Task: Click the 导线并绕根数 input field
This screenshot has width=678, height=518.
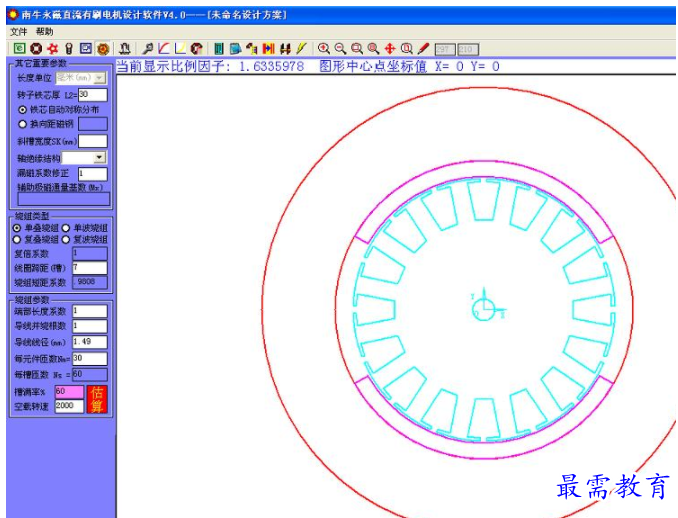Action: [90, 326]
